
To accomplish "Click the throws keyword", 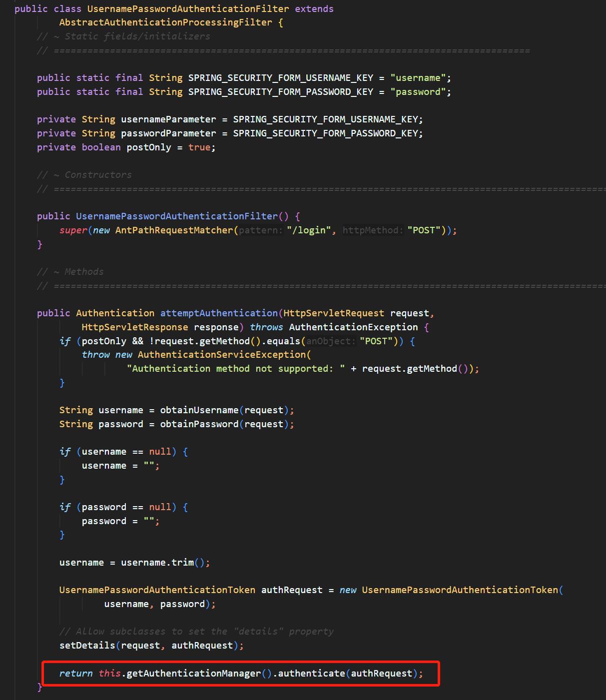I will pyautogui.click(x=266, y=327).
